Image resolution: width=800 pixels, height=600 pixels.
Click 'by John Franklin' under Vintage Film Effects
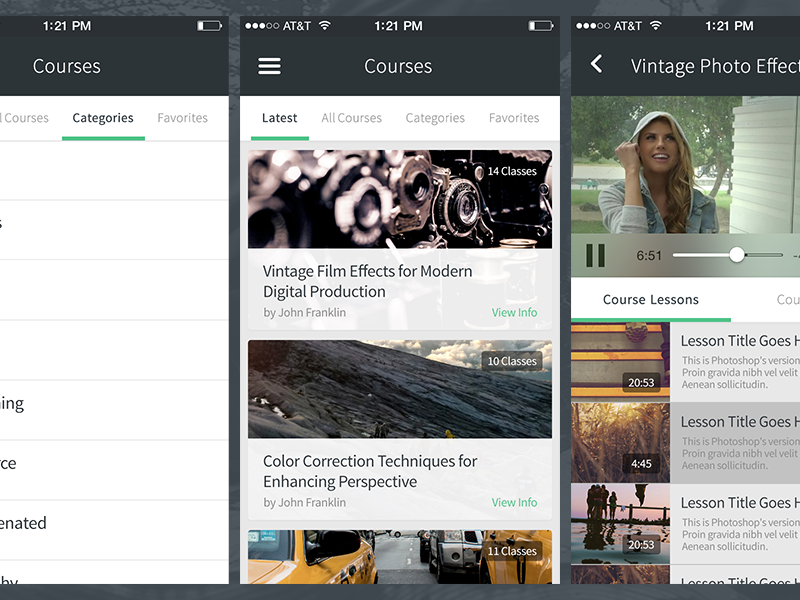click(305, 312)
